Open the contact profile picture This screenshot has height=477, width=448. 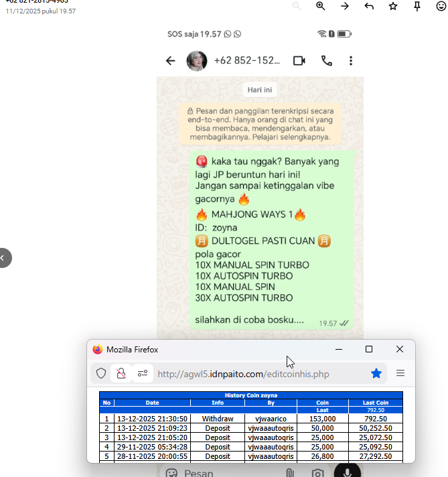coord(197,61)
